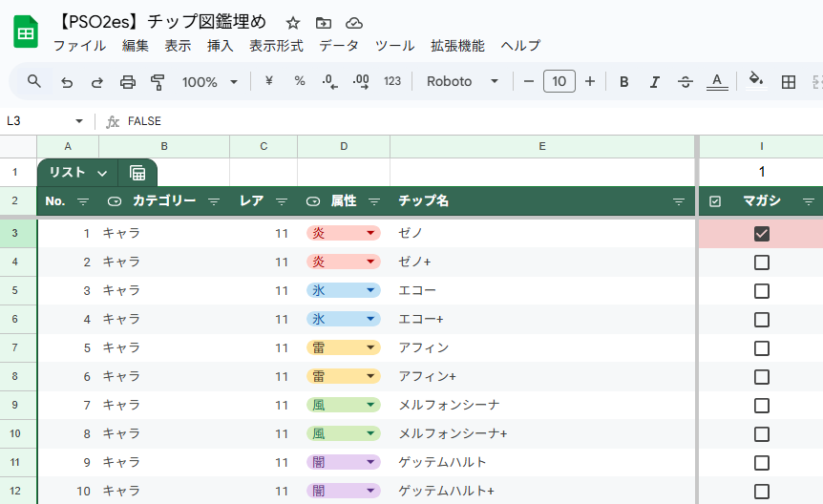Click the print icon
This screenshot has width=823, height=504.
click(128, 82)
